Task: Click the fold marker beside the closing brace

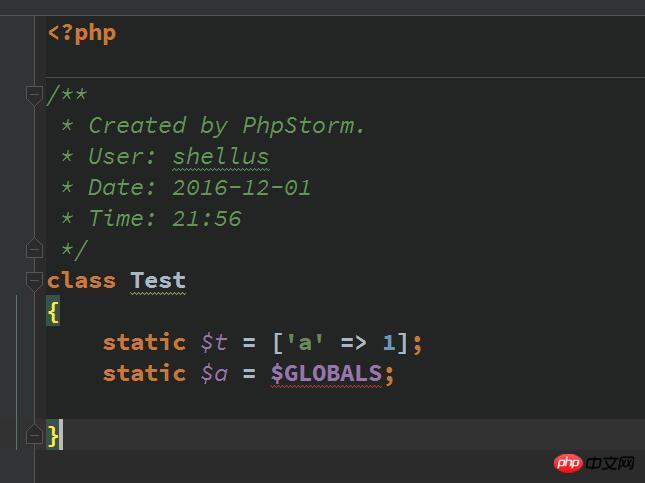Action: coord(34,435)
